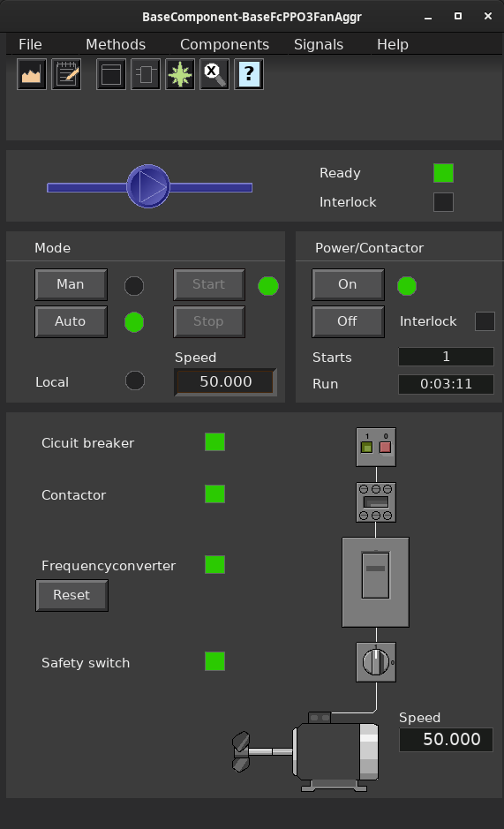Open help via question mark icon

click(249, 74)
